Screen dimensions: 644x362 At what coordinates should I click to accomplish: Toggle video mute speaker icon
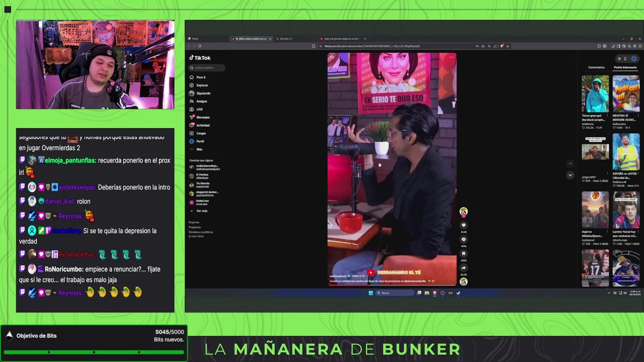[x=332, y=57]
